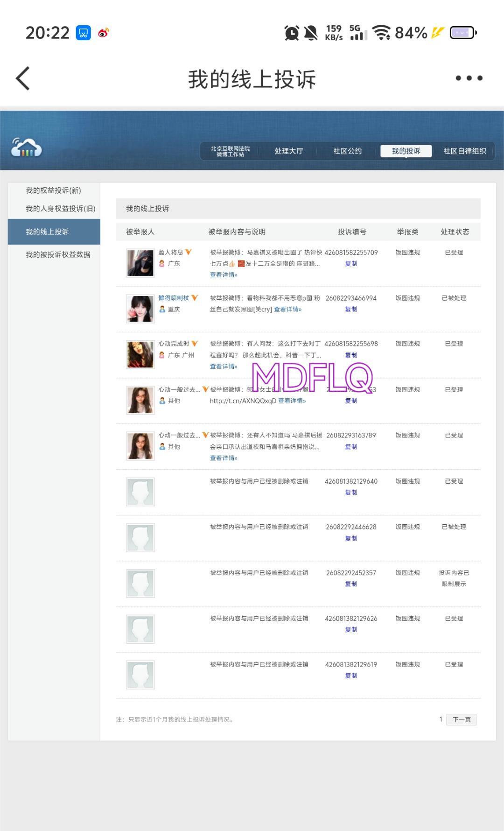Click avatar in row with http://t.cn/AXNQQxqD
The height and width of the screenshot is (831, 504).
coord(140,400)
